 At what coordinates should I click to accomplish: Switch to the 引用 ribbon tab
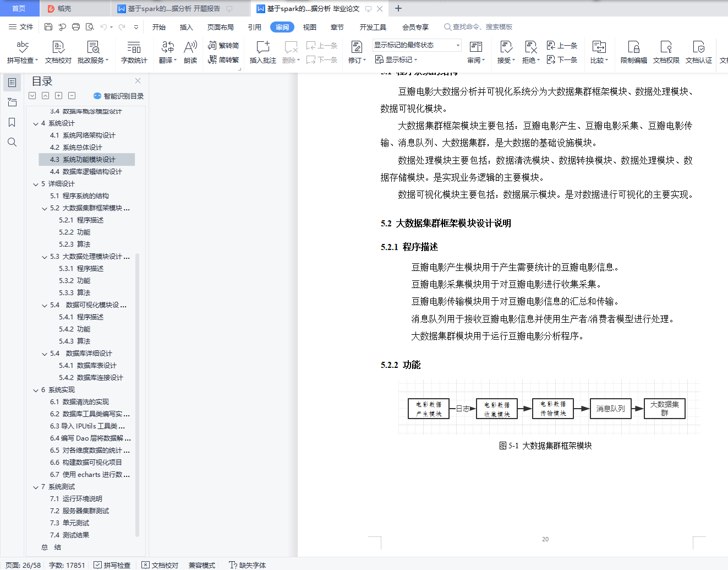pos(255,27)
